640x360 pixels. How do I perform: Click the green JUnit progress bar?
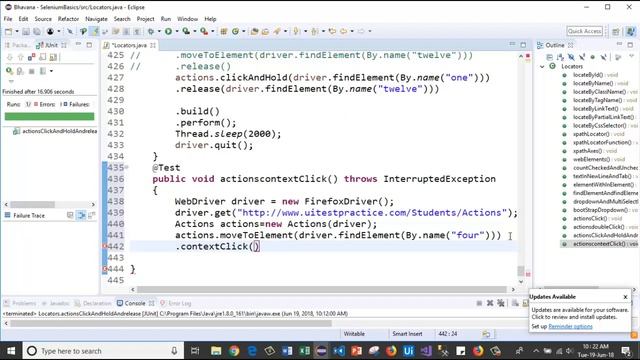(x=49, y=116)
